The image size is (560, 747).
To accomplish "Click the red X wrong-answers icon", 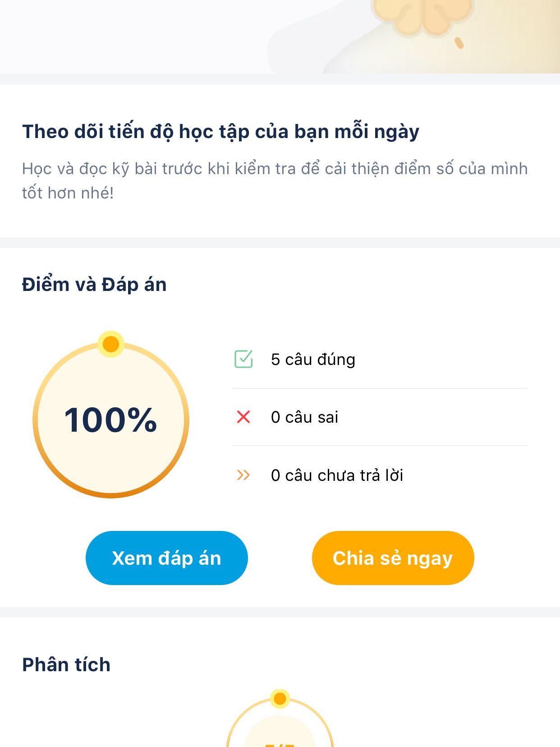I will [243, 417].
